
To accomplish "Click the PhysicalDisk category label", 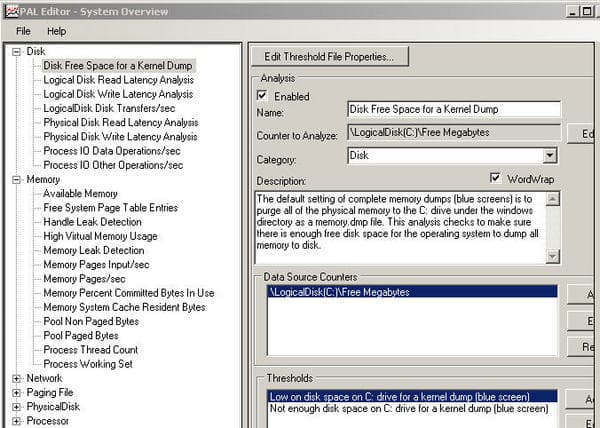I will click(53, 407).
